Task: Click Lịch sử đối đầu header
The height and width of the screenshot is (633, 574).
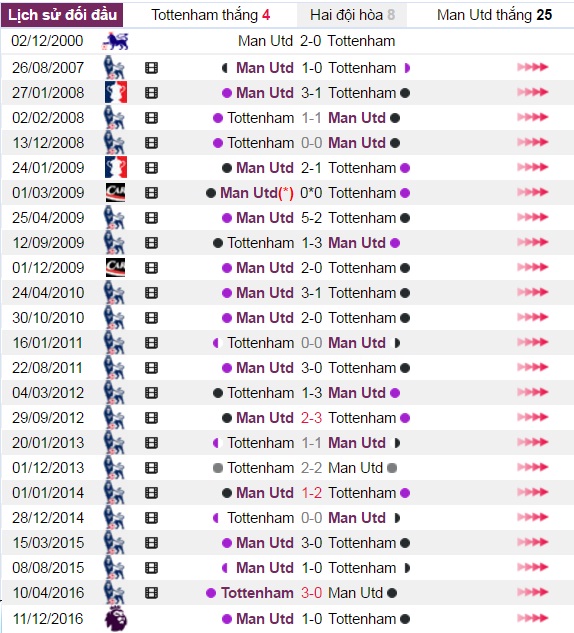Action: click(x=62, y=15)
